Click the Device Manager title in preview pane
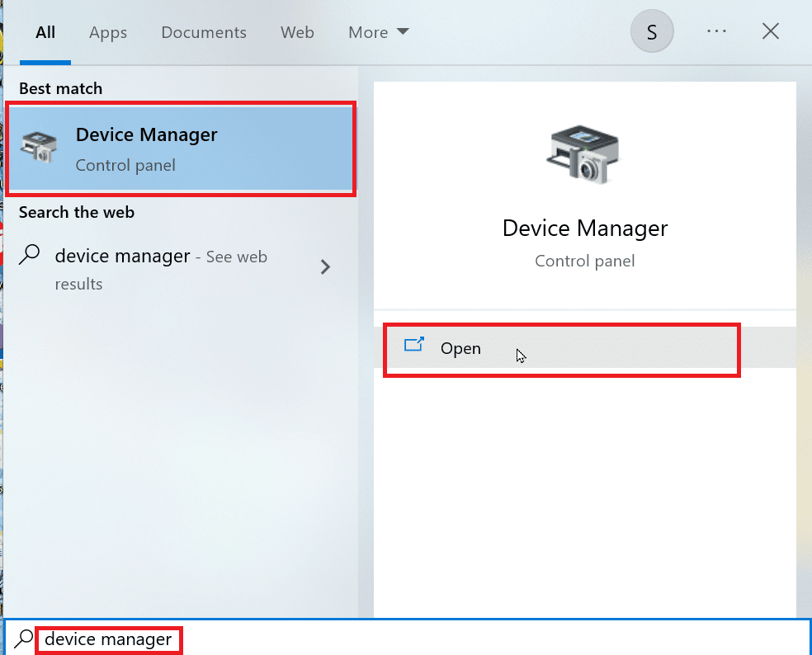812x655 pixels. pos(584,228)
